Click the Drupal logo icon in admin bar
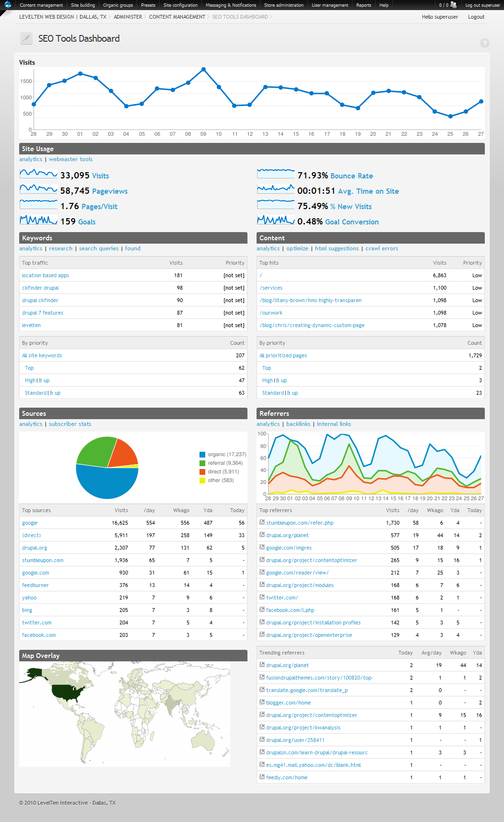 8,5
